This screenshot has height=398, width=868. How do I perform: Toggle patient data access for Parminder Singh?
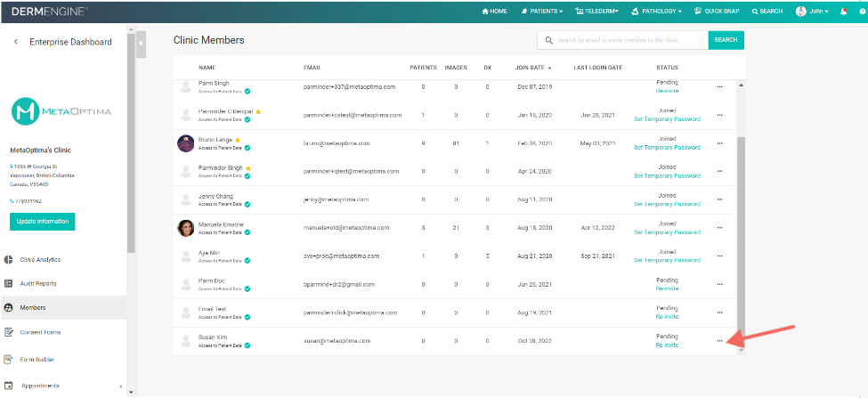pos(247,176)
